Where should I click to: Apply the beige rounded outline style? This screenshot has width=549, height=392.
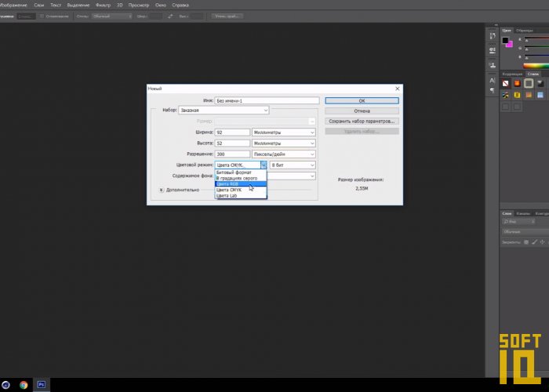[529, 83]
